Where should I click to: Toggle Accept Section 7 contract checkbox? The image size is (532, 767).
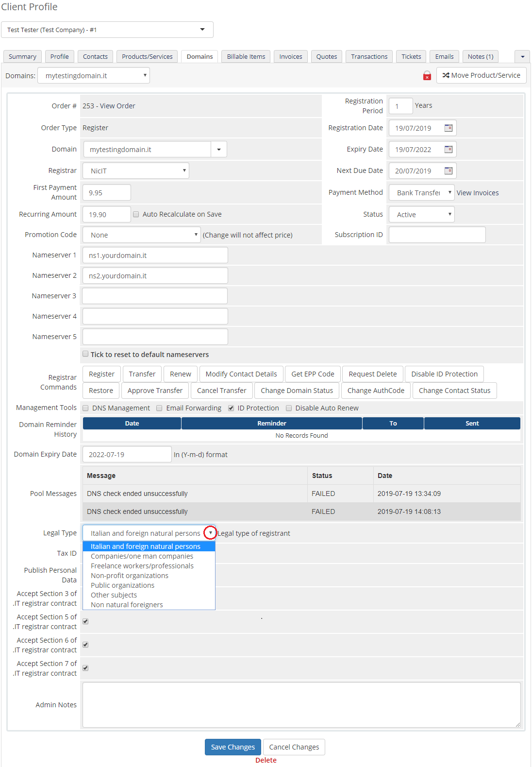(85, 668)
